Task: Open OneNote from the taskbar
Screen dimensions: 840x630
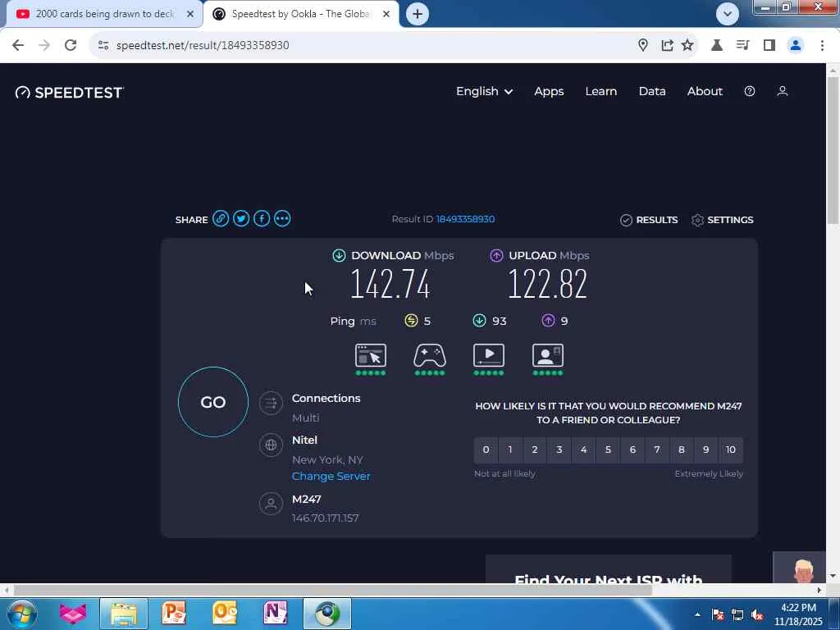Action: (x=276, y=614)
